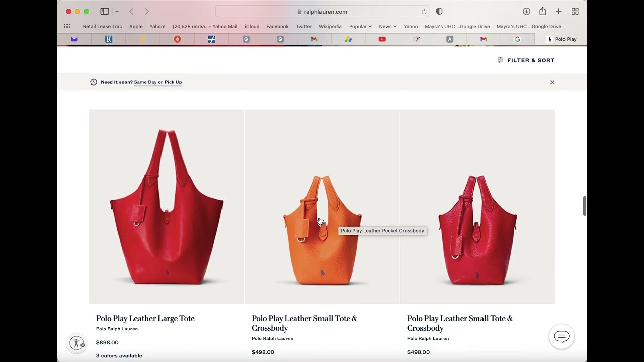Open the favorites grid icon in bookmarks bar

tap(67, 26)
